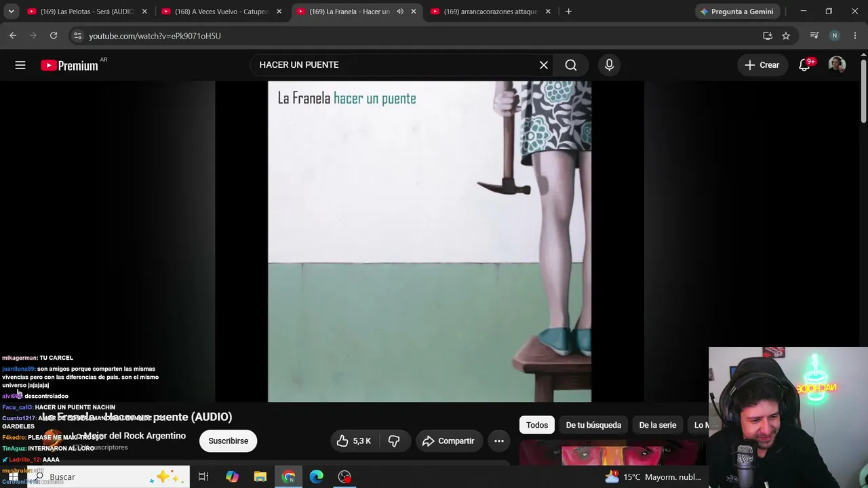868x488 pixels.
Task: Go back in the browser
Action: click(x=13, y=35)
